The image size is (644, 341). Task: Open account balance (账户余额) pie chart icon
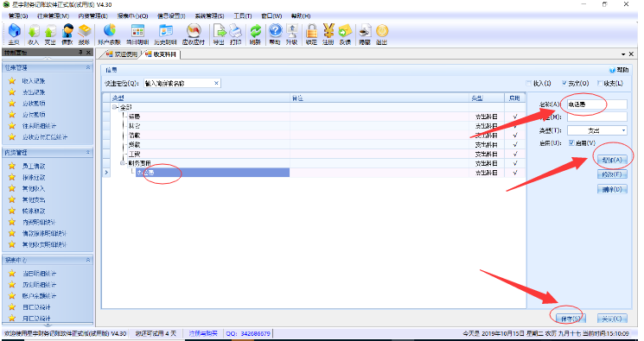[109, 34]
